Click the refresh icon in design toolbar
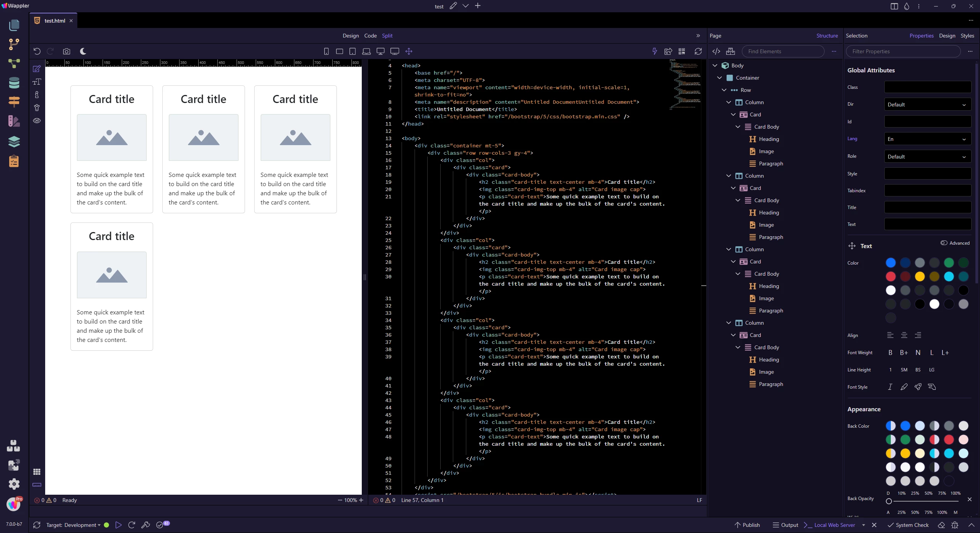The width and height of the screenshot is (980, 533). point(698,51)
